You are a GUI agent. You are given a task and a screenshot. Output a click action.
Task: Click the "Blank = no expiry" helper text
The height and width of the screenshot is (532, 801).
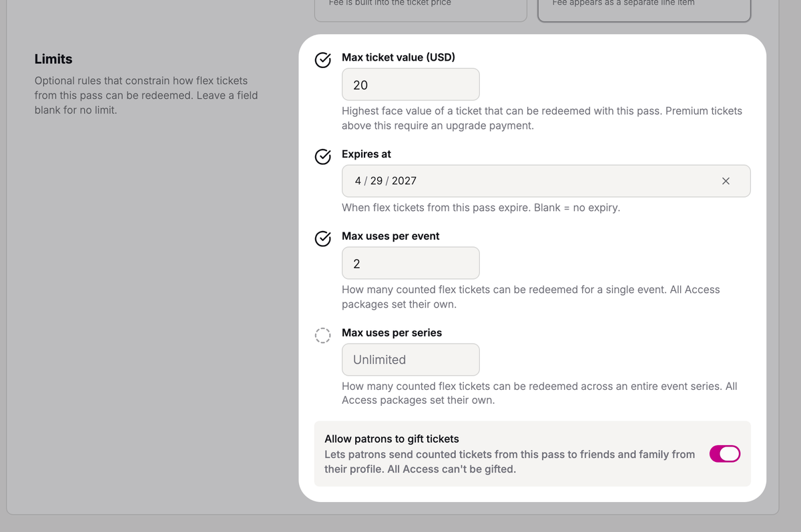(x=577, y=208)
